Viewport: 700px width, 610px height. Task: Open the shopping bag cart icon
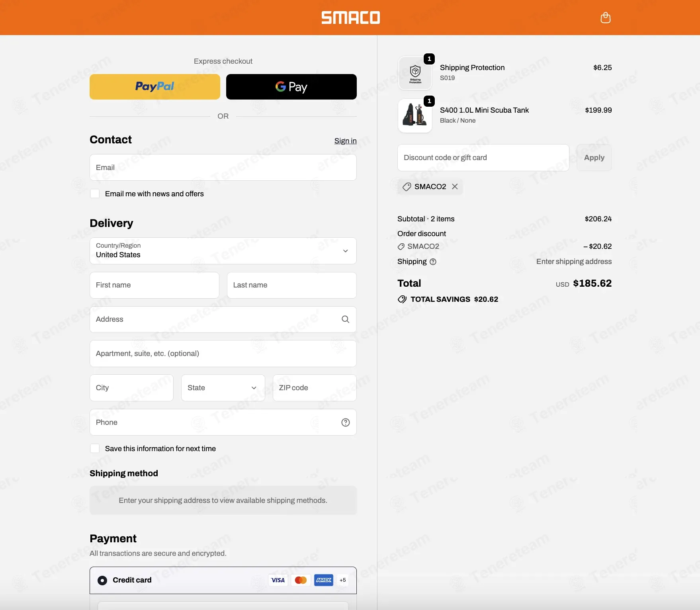pos(605,18)
